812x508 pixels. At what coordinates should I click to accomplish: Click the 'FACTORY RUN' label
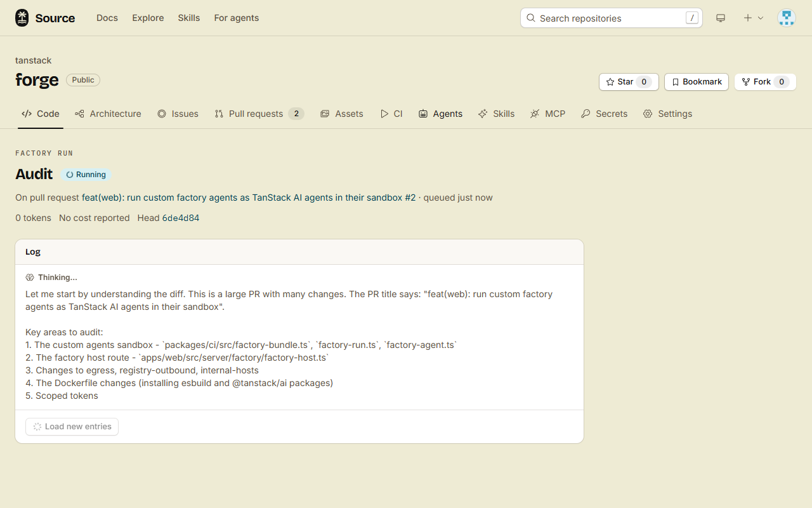[44, 153]
